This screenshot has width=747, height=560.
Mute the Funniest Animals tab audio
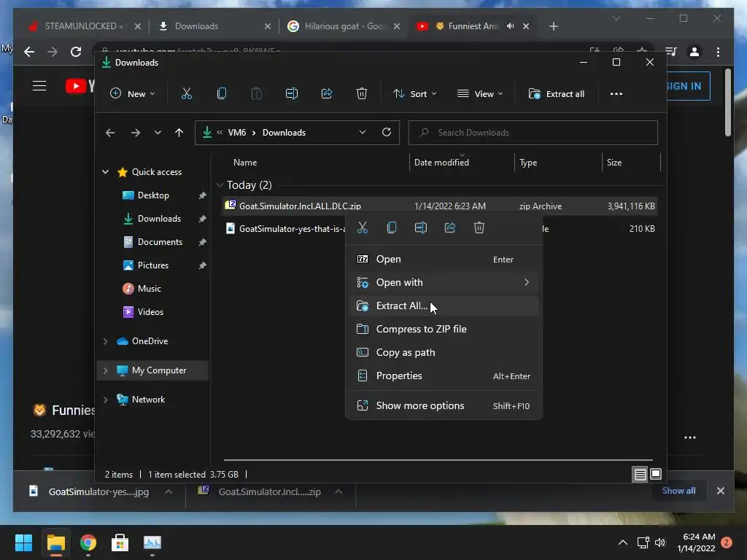pyautogui.click(x=510, y=26)
